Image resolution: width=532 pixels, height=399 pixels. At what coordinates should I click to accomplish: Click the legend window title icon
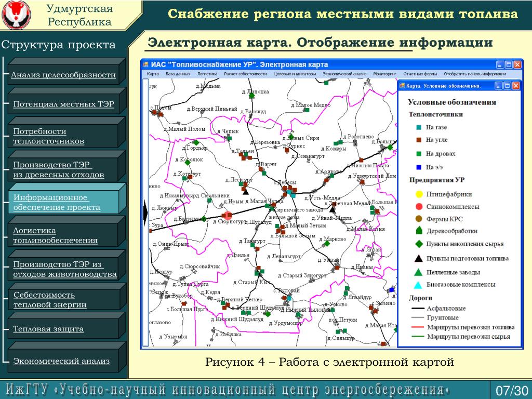(402, 86)
